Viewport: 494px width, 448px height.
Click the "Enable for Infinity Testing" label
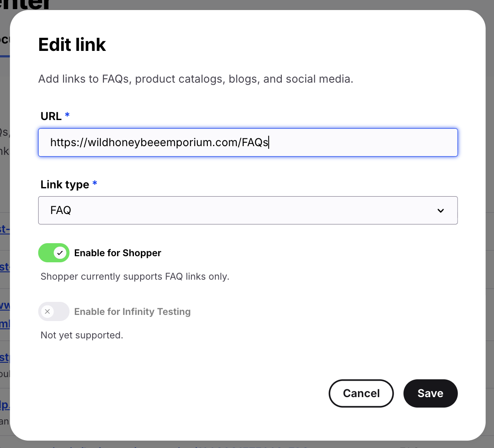point(132,312)
